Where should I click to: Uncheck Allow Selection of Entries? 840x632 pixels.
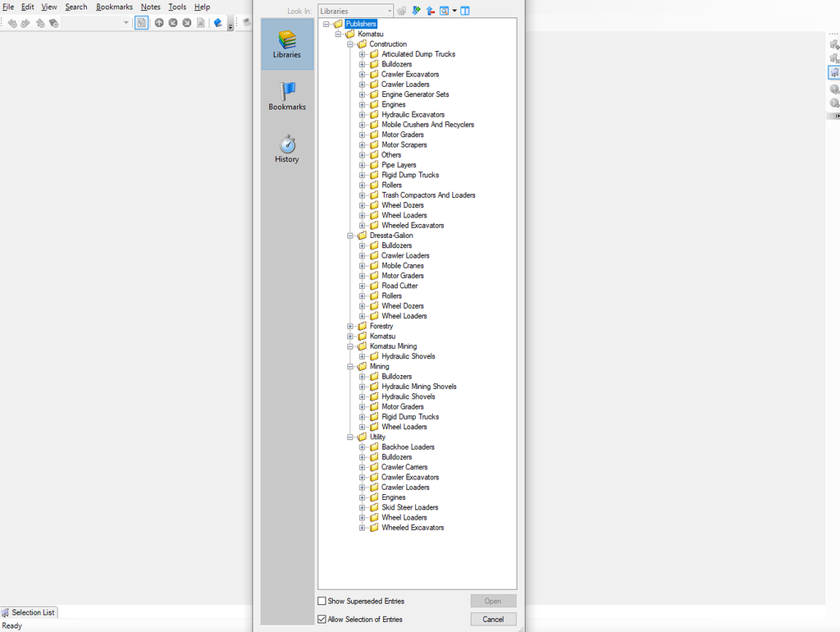coord(322,620)
